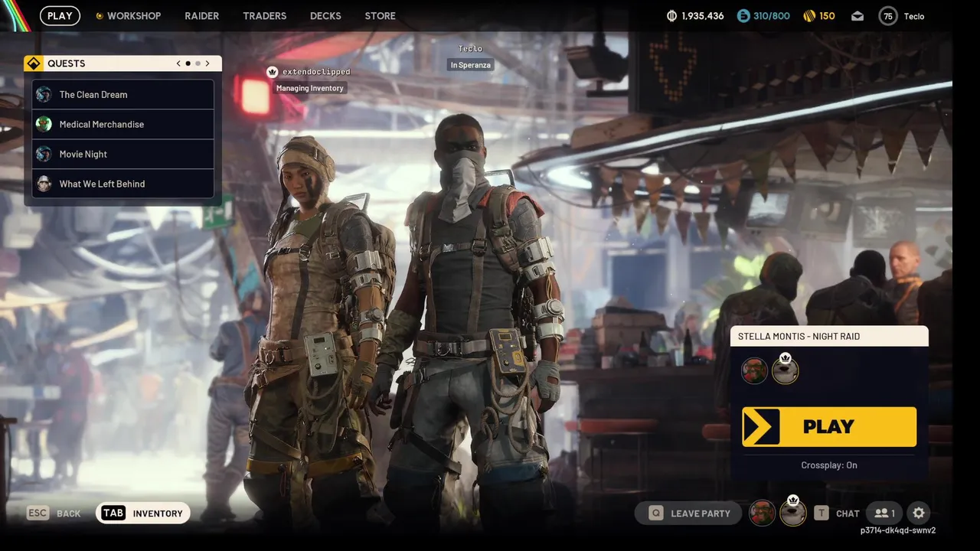Click the T key chat icon

(822, 514)
